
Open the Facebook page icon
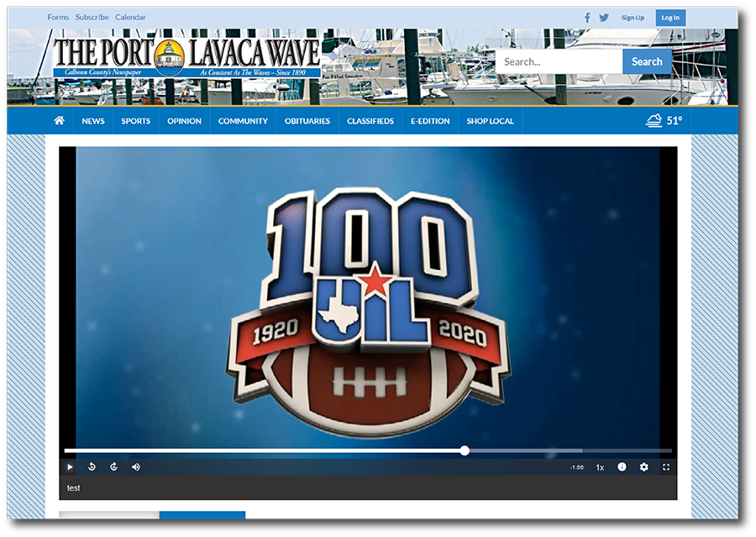pyautogui.click(x=587, y=18)
